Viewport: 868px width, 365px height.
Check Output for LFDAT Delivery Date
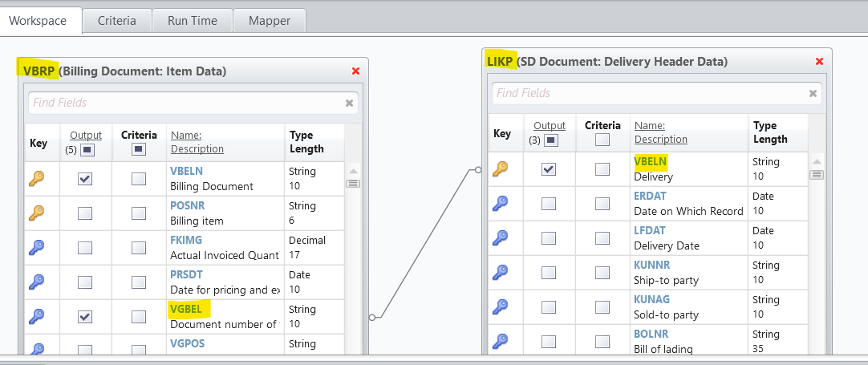pyautogui.click(x=549, y=238)
